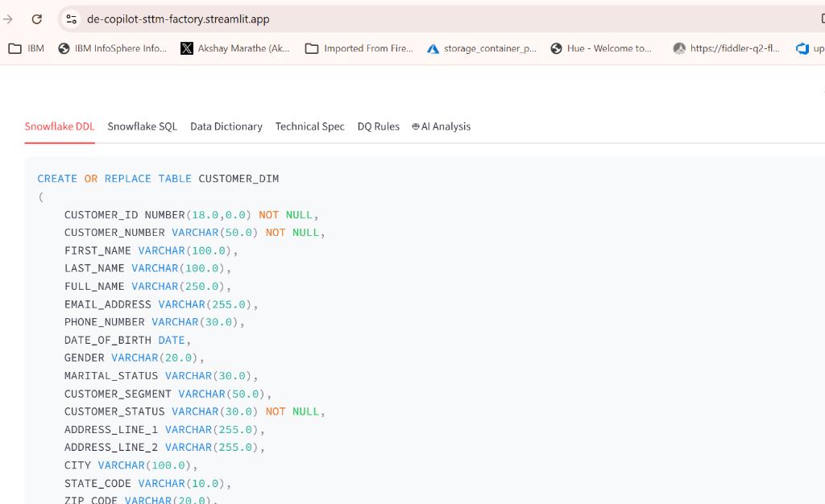The height and width of the screenshot is (504, 825).
Task: Click the ADDRESS_LINE_2 VARCHAR(255.0) line
Action: (164, 448)
